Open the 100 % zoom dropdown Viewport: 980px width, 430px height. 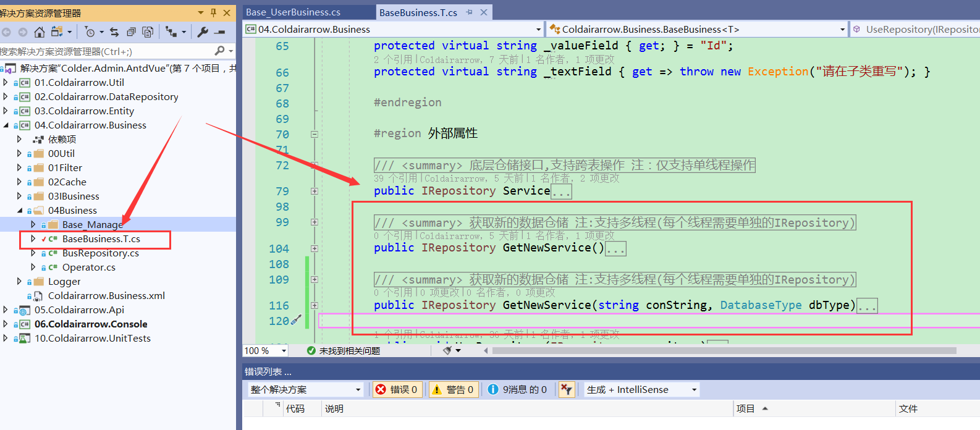tap(284, 350)
